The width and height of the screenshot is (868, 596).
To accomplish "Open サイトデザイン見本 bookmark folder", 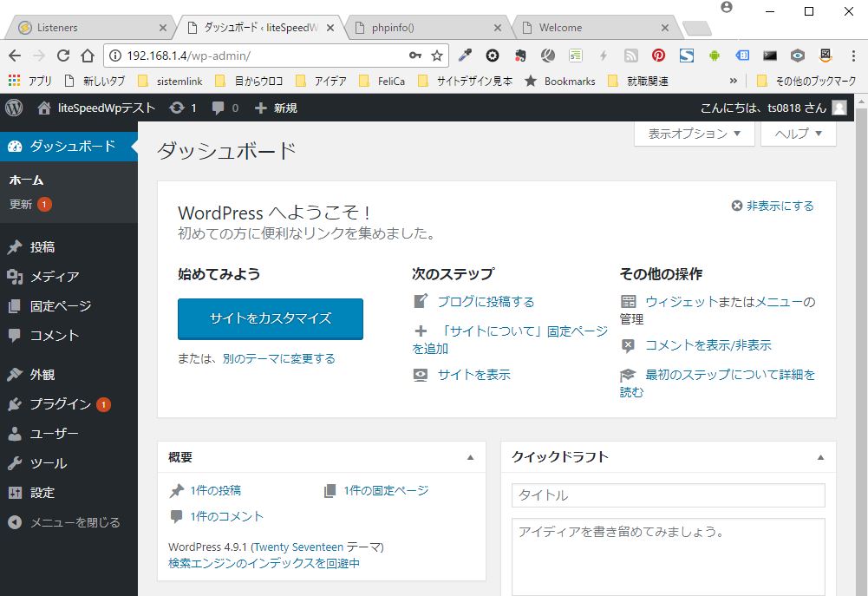I will 465,81.
